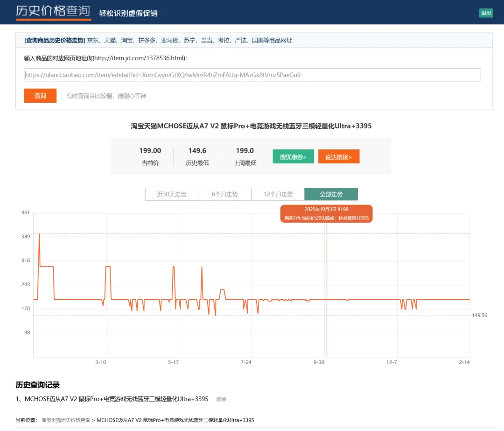Click the 12-7 date axis label

(x=392, y=362)
